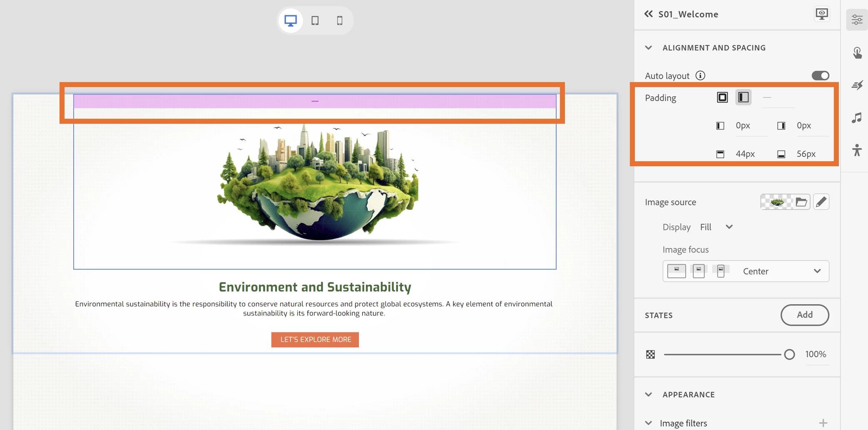Screen dimensions: 868x430
Task: Open Animations icon in right sidebar
Action: [x=857, y=85]
